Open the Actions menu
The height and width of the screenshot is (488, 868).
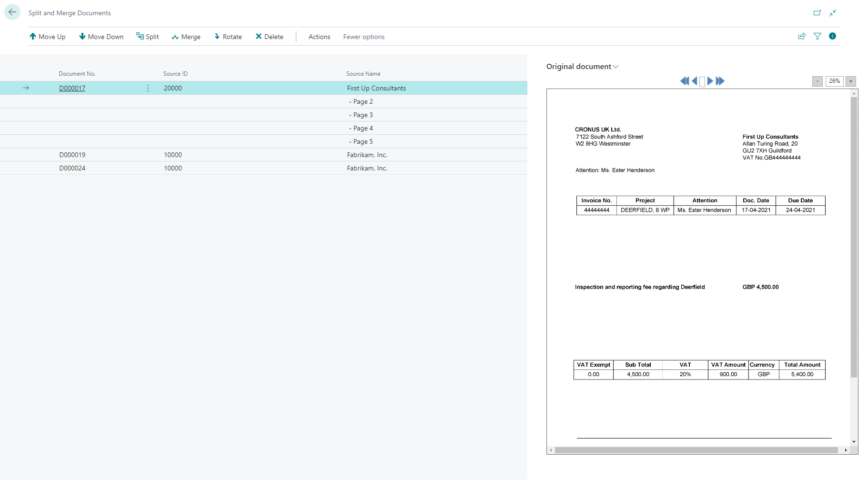[319, 37]
